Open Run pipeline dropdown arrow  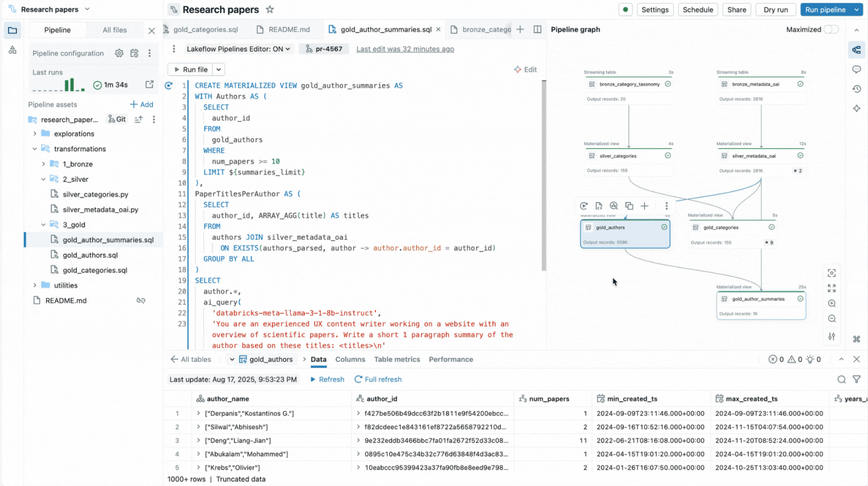click(x=857, y=9)
